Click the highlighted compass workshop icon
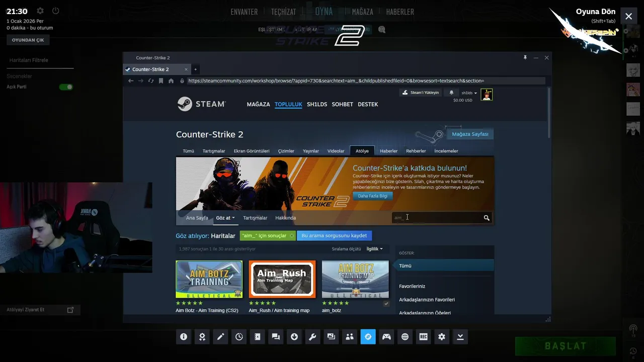Image resolution: width=644 pixels, height=362 pixels. tap(368, 337)
